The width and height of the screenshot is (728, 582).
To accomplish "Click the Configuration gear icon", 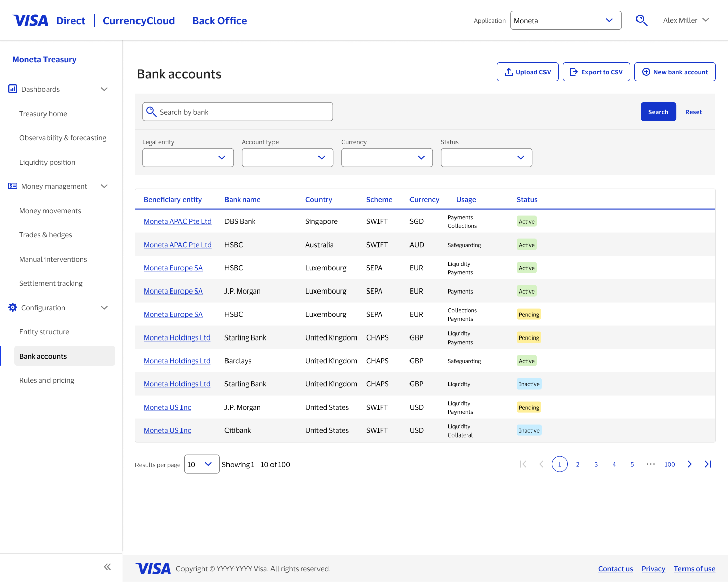I will tap(13, 307).
